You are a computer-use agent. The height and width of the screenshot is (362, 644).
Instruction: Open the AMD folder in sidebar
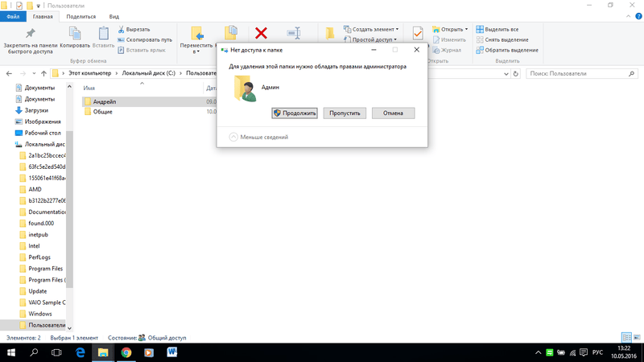[x=31, y=189]
